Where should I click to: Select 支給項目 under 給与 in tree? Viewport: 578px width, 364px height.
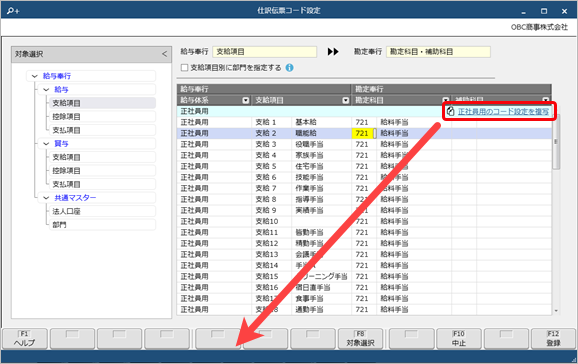[102, 103]
